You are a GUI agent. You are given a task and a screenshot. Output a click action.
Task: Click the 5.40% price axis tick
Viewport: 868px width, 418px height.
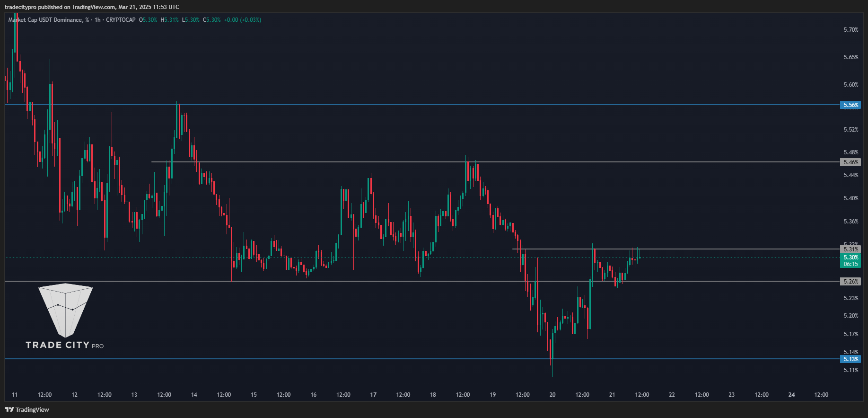click(851, 198)
